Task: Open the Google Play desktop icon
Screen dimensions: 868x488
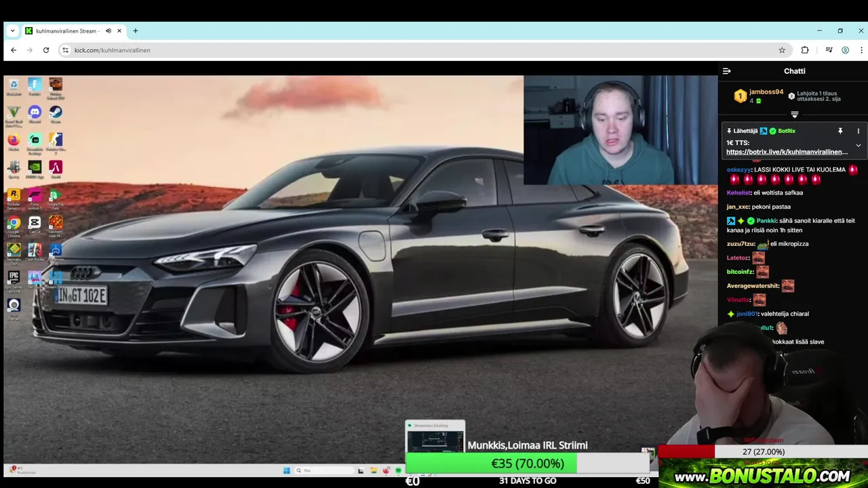Action: click(x=56, y=198)
